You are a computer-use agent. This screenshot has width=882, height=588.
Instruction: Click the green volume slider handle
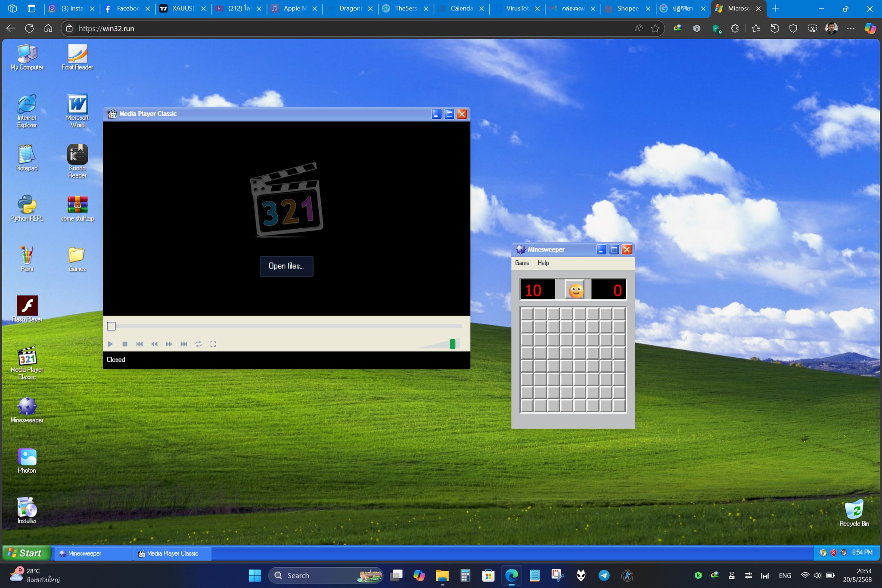tap(453, 344)
